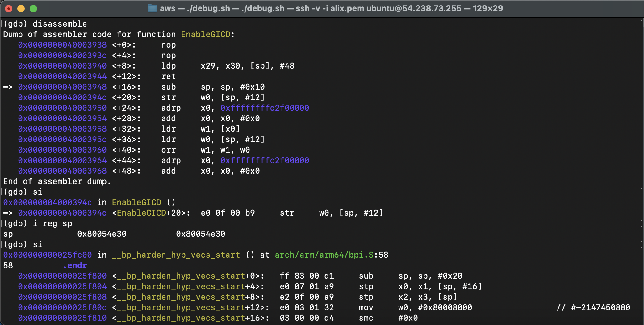Click the 'mov w0, #0x80008000' instruction
The image size is (644, 325).
(x=416, y=307)
